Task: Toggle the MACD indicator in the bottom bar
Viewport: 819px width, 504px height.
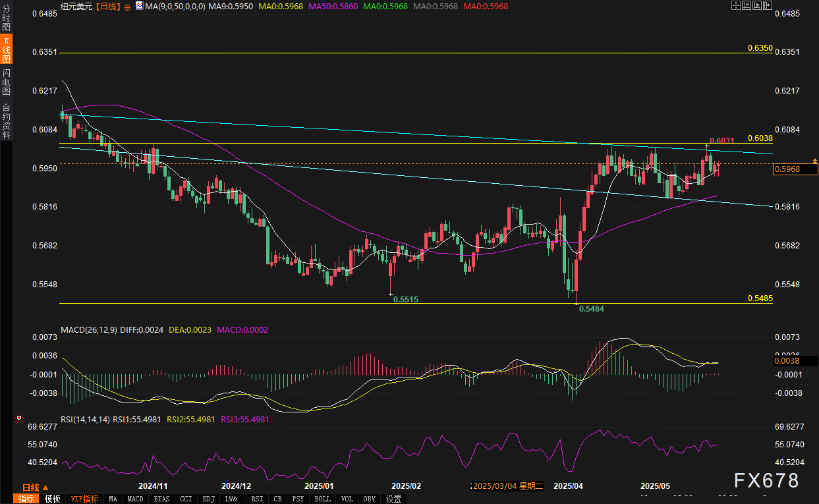Action: point(136,499)
